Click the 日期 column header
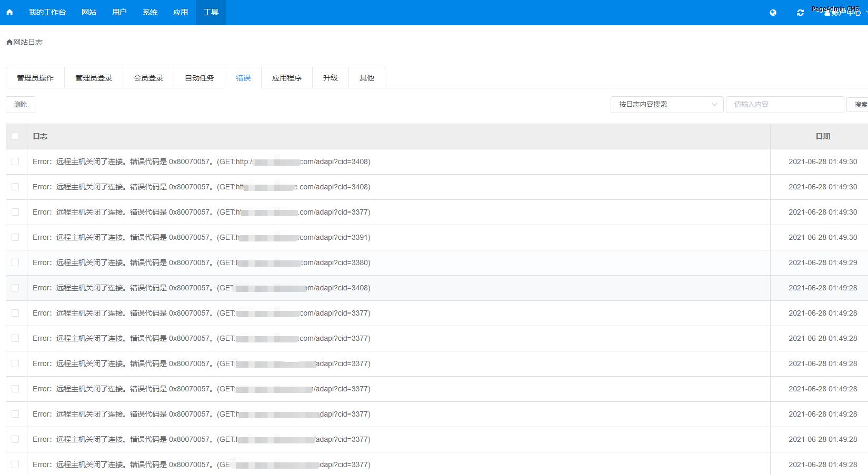This screenshot has height=475, width=868. point(823,136)
